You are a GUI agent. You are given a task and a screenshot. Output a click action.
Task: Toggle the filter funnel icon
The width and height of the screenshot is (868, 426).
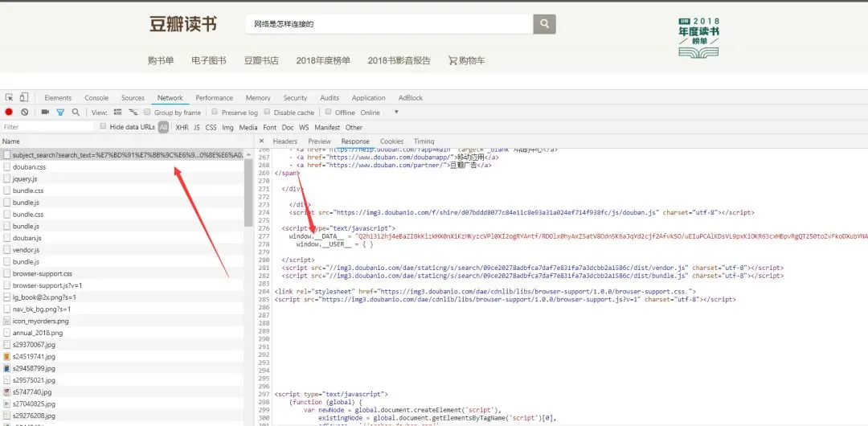tap(60, 113)
